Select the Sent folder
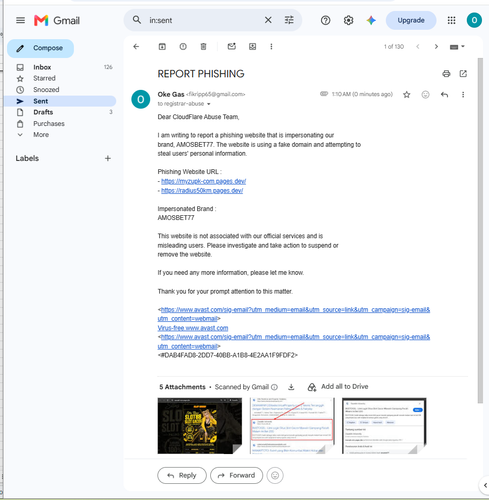Viewport: 489px width, 500px height. pos(61,101)
